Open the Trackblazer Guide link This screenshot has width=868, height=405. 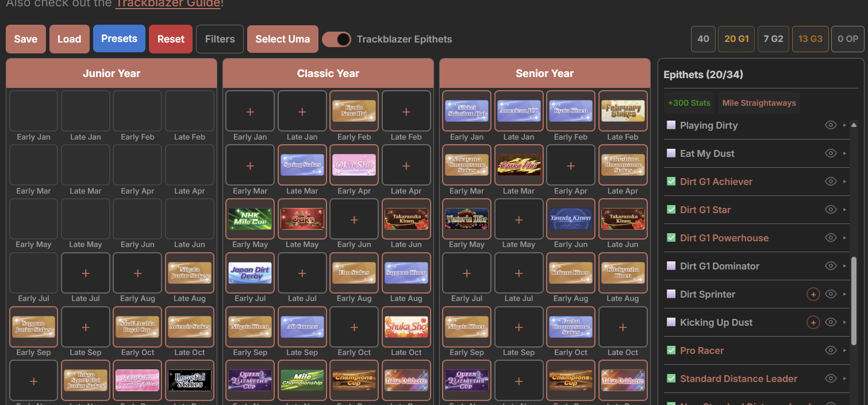tap(168, 3)
